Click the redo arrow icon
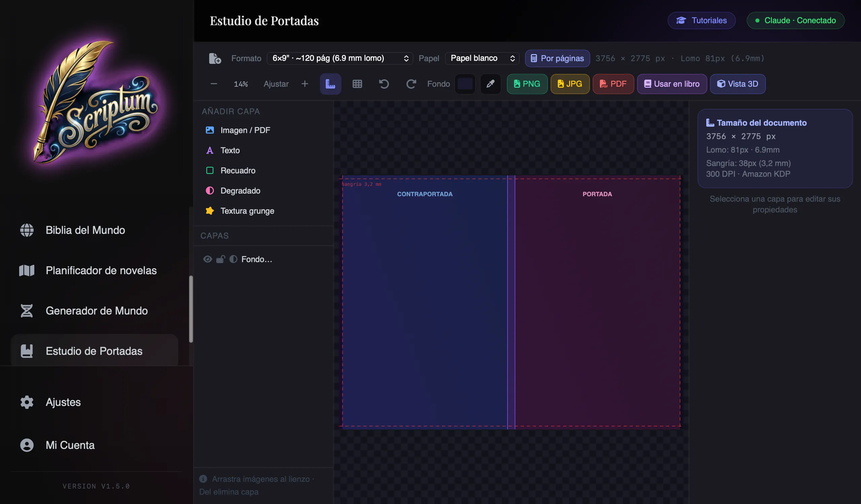Screen dimensions: 861x504 tap(411, 84)
